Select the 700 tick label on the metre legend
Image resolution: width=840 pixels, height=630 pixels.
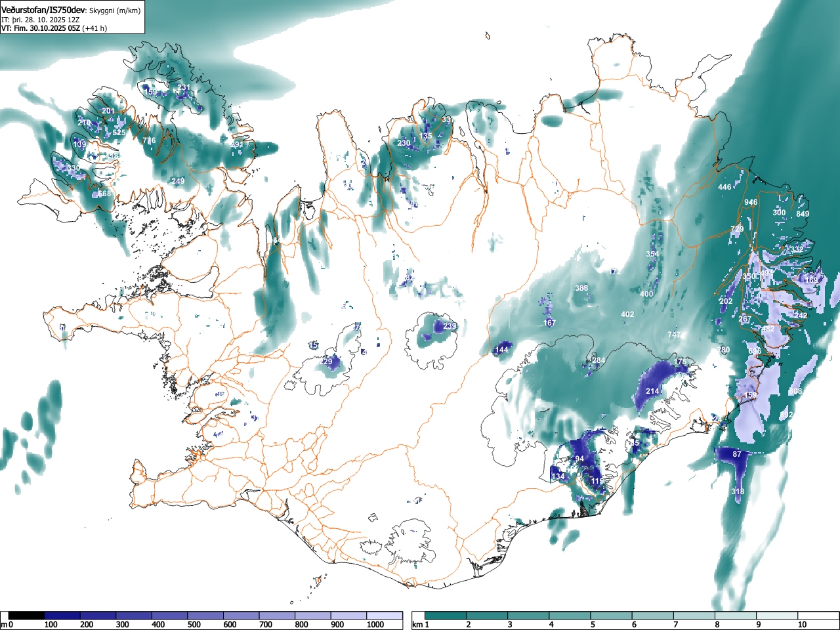pos(266,625)
